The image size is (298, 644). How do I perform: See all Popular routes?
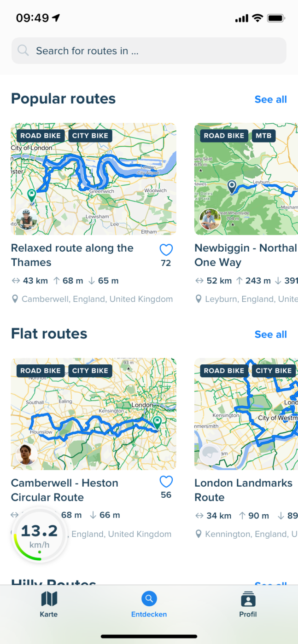tap(270, 99)
